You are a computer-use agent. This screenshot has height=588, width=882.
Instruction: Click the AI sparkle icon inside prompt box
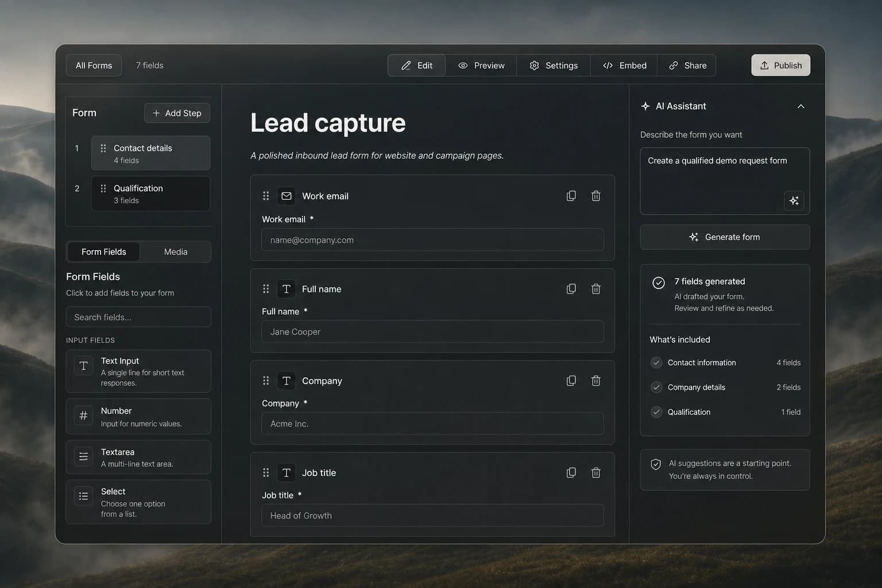794,200
